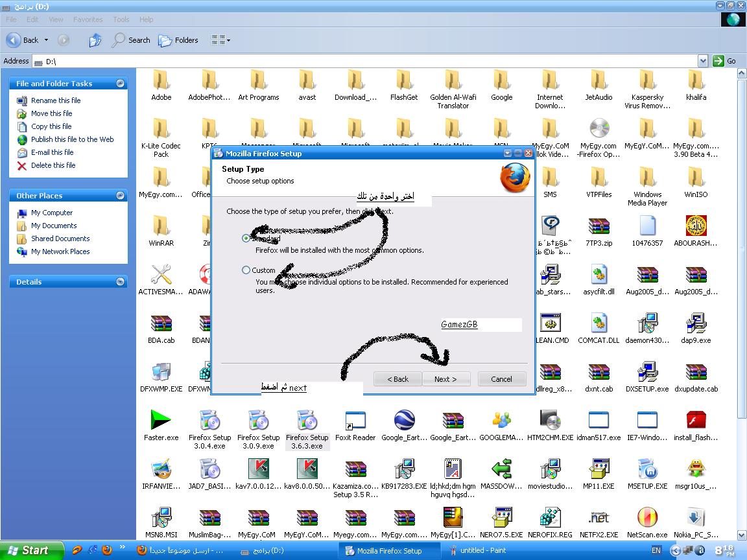Select the NERO7.5.EXE icon
This screenshot has width=747, height=560.
click(501, 517)
